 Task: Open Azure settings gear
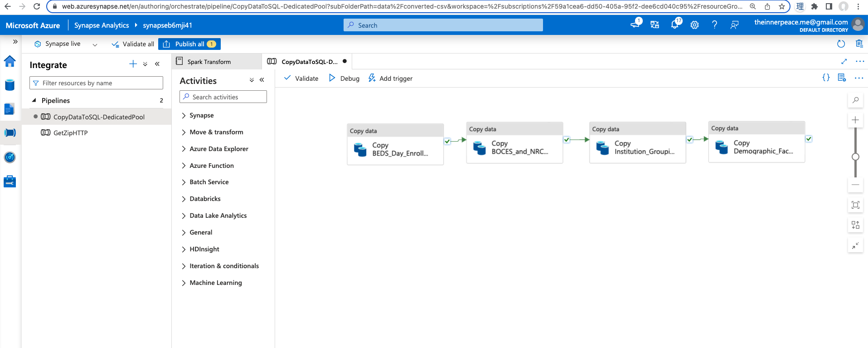coord(694,25)
